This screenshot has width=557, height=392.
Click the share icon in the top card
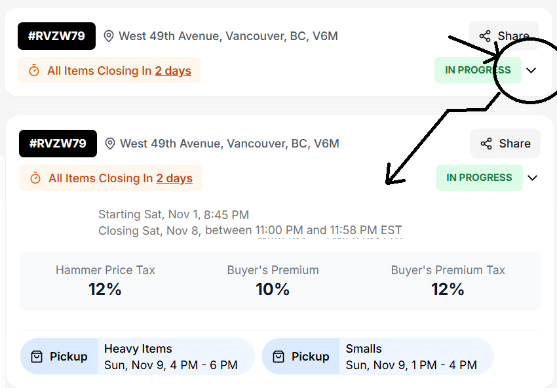[486, 35]
